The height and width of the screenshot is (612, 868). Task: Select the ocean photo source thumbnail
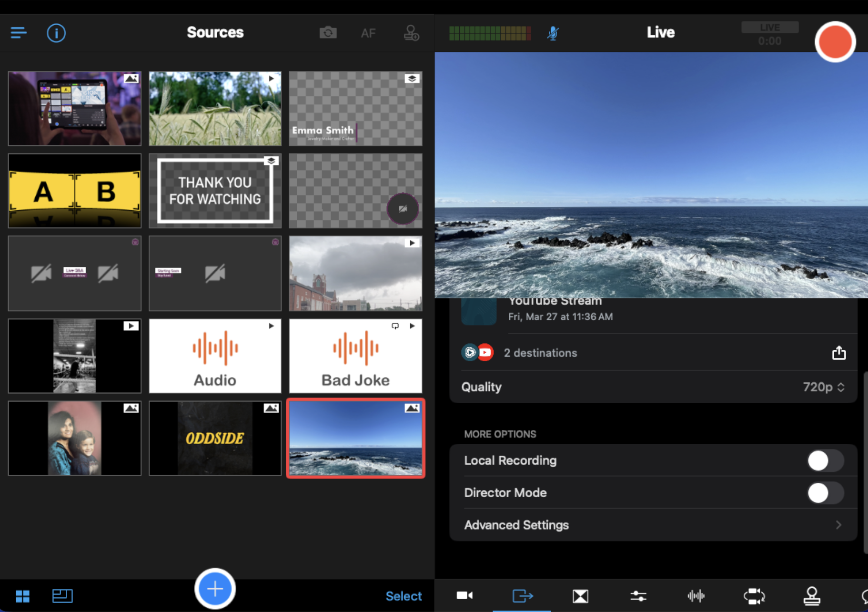pos(355,438)
